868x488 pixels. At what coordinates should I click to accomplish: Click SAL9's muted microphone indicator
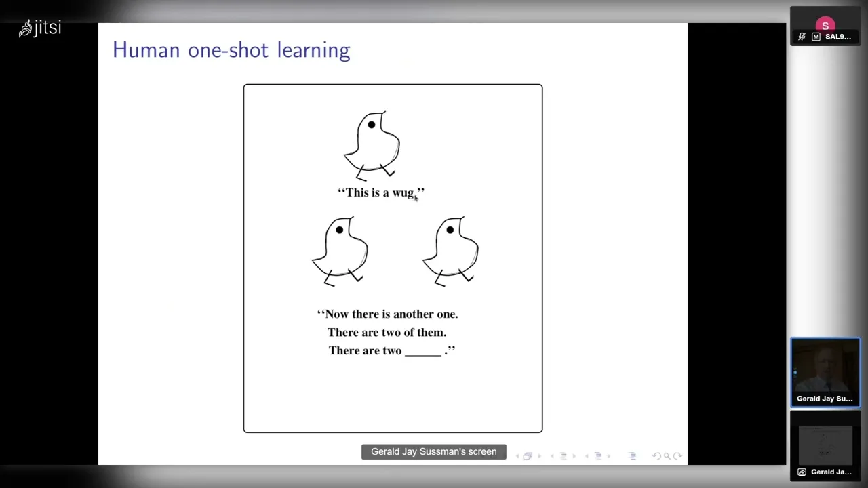802,37
